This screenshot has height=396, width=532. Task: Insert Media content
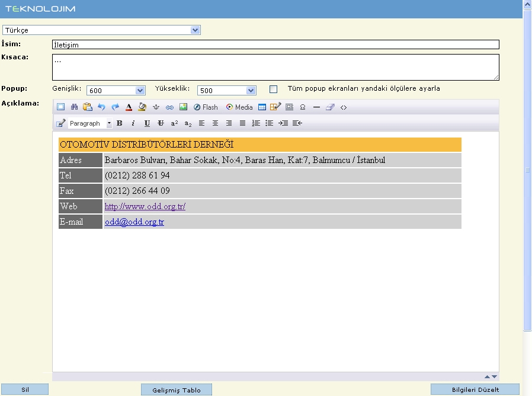click(x=239, y=107)
